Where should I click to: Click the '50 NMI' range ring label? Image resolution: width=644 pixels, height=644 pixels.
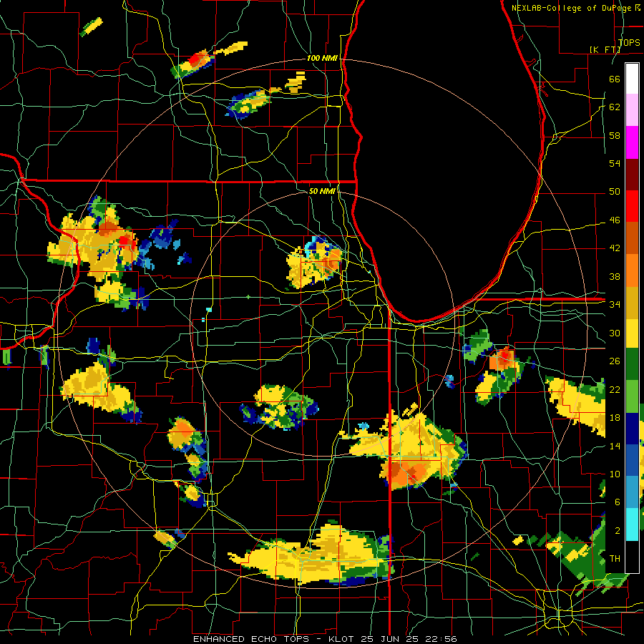click(321, 191)
